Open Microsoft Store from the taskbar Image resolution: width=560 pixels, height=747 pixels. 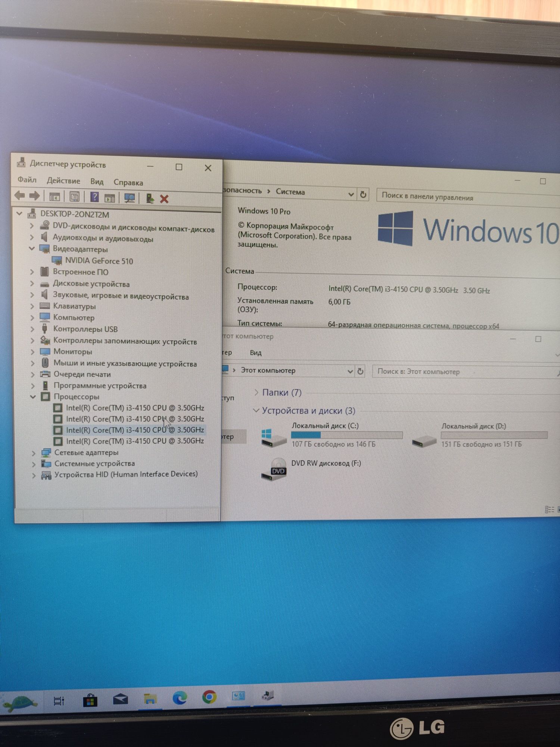tap(90, 700)
